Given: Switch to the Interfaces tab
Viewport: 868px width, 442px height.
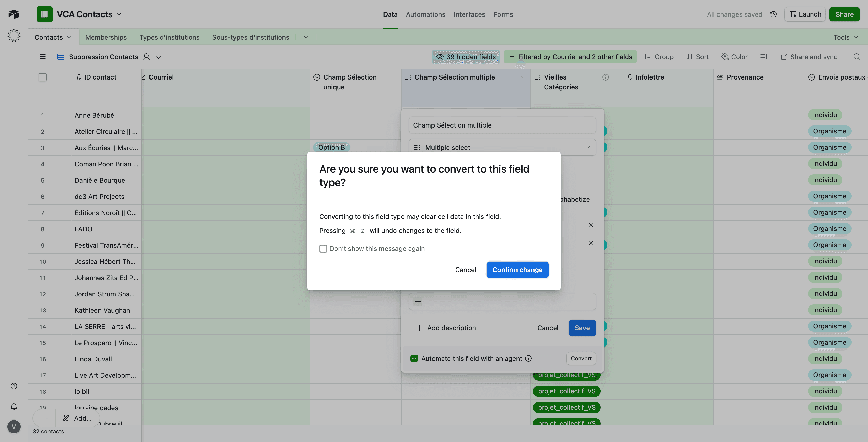Looking at the screenshot, I should coord(469,14).
